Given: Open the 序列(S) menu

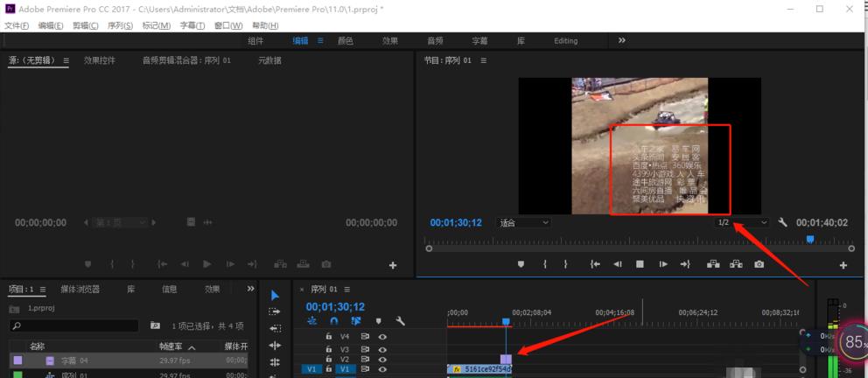Looking at the screenshot, I should 119,25.
